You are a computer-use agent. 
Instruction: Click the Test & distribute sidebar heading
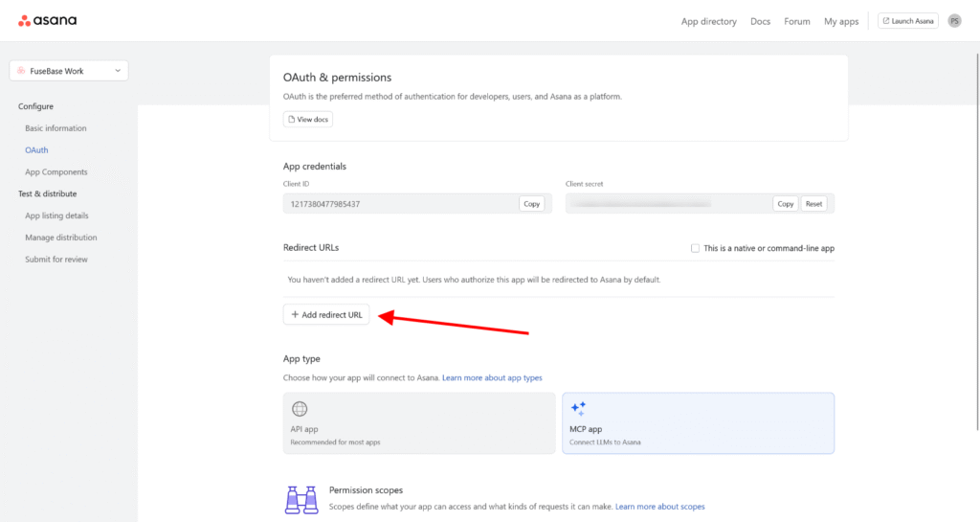[x=48, y=193]
